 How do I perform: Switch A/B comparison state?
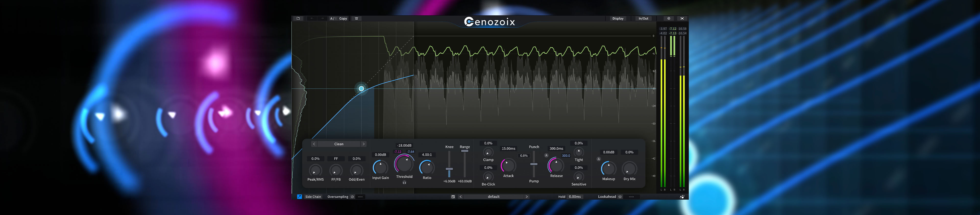(333, 18)
